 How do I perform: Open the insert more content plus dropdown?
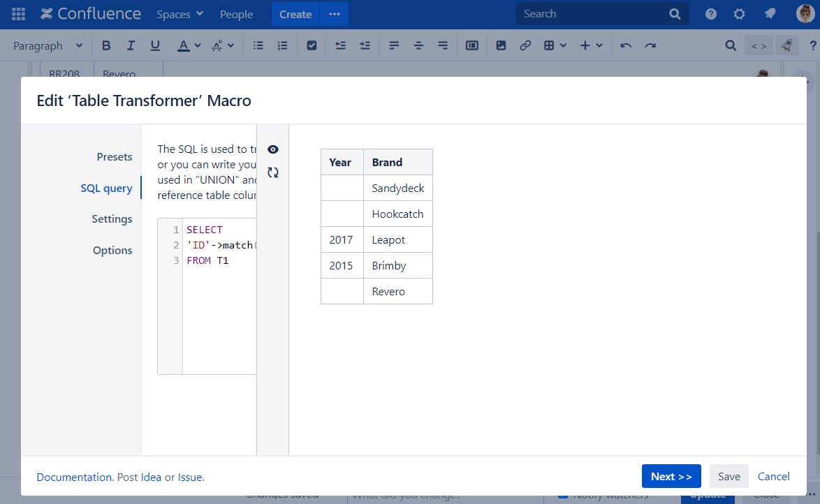pos(591,45)
